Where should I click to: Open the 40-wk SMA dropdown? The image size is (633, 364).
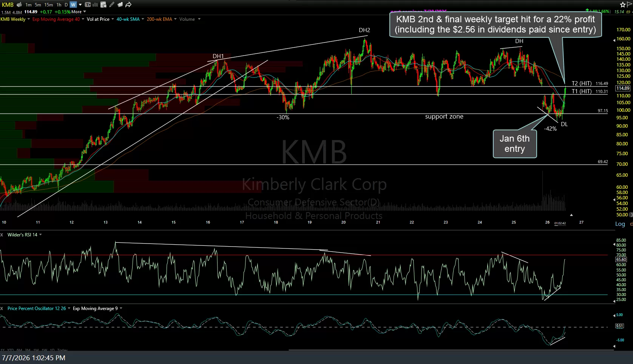[x=143, y=19]
